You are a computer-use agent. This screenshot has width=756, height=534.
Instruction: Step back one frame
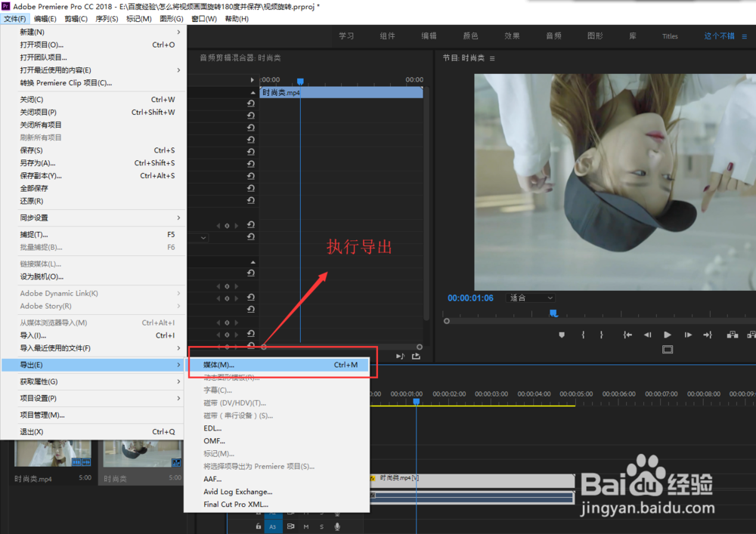648,335
